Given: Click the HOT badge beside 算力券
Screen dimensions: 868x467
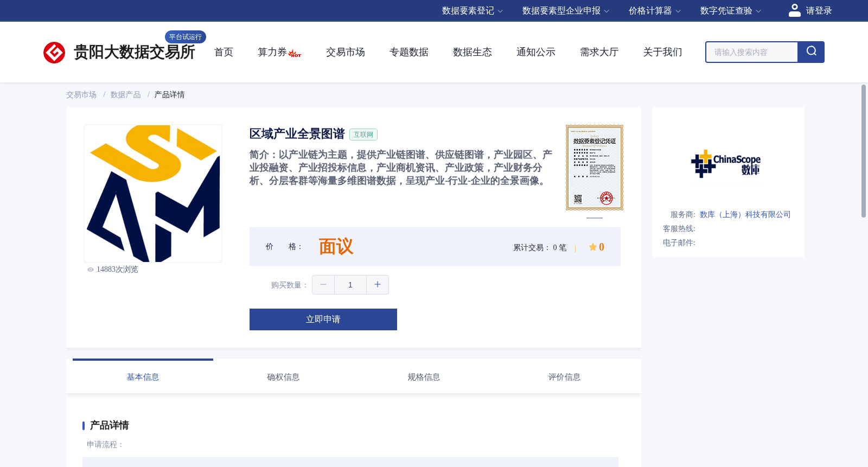Looking at the screenshot, I should pyautogui.click(x=295, y=54).
